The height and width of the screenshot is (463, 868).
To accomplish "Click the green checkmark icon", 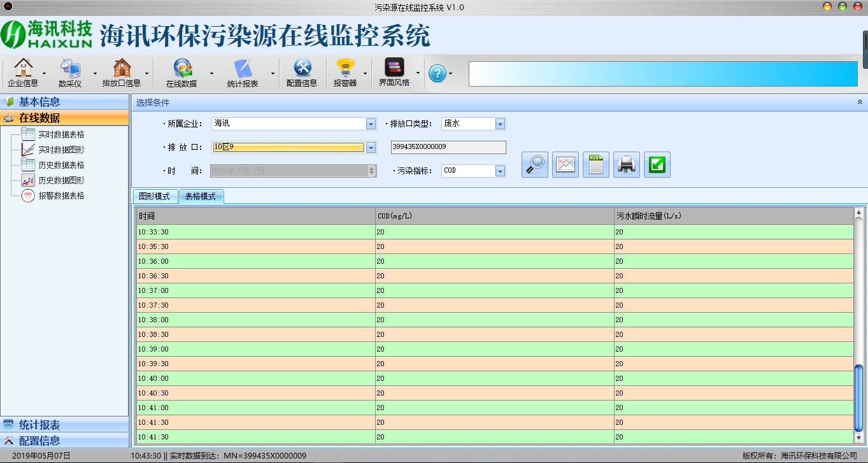I will pyautogui.click(x=657, y=164).
